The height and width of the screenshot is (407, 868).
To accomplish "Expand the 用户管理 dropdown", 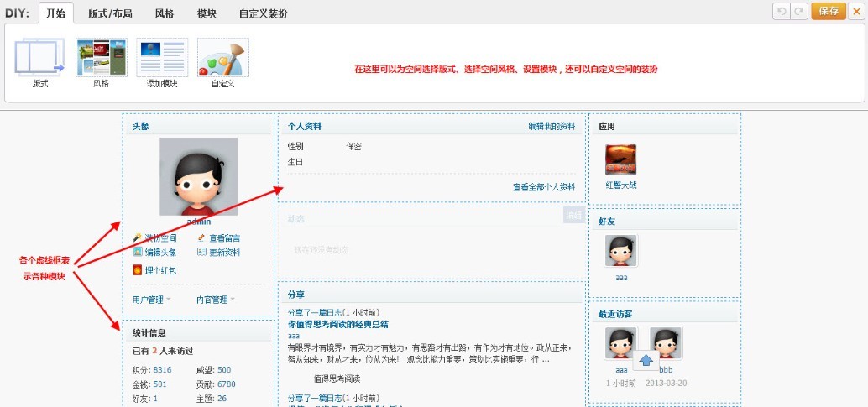I will 151,300.
